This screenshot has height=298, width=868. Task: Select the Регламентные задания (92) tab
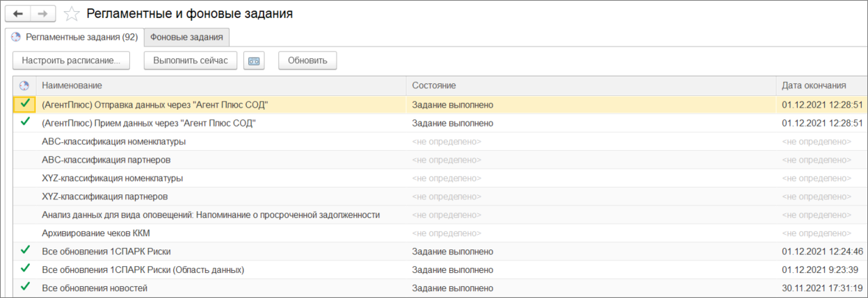pos(74,38)
